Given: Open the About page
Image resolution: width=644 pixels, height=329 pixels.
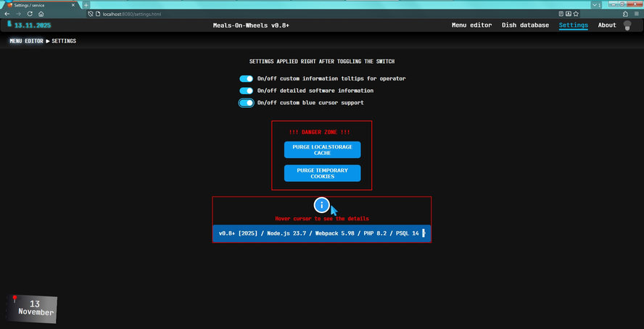Looking at the screenshot, I should coord(607,25).
